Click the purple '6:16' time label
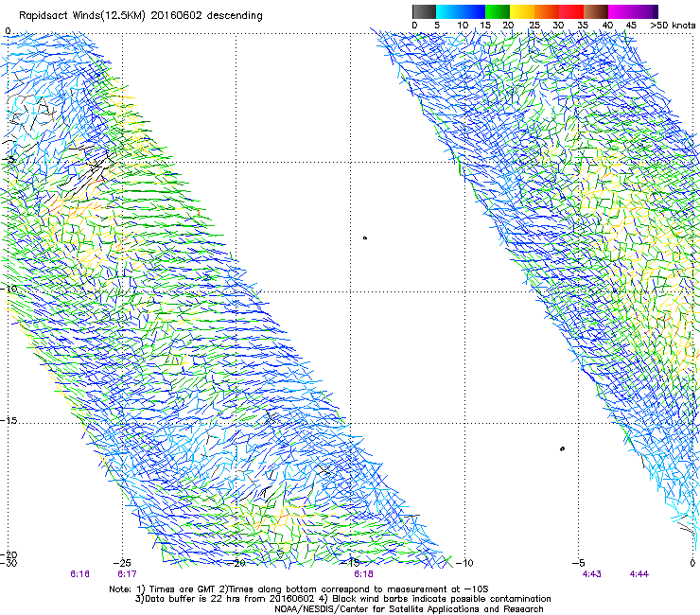Screen dimensions: 700x615 tap(79, 574)
